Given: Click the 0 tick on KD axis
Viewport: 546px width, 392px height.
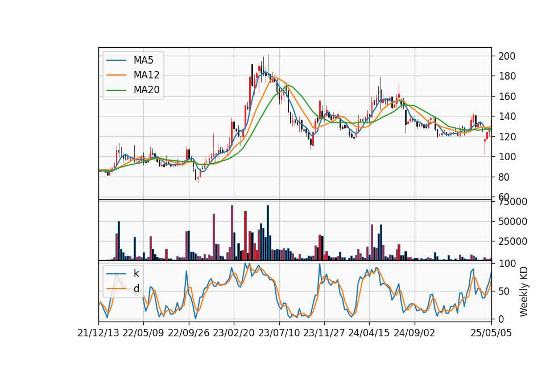Looking at the screenshot, I should 501,319.
